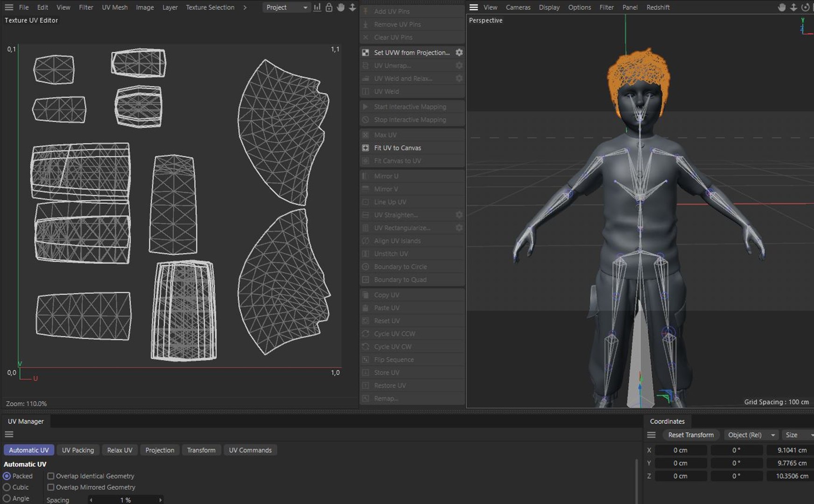Click the dolly arrow icon in the Perspective viewport
The height and width of the screenshot is (504, 814).
793,7
